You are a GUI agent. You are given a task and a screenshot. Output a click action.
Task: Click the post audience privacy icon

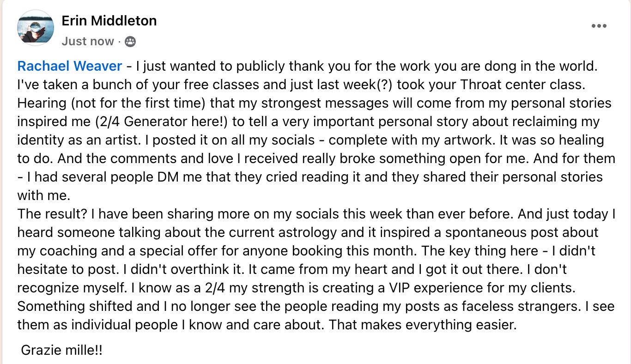131,42
